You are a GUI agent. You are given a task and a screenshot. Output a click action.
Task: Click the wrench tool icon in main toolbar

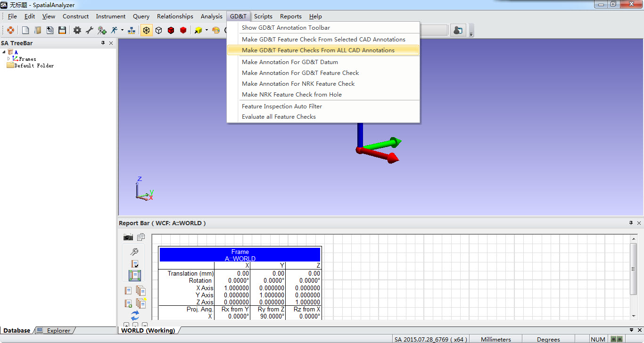tap(90, 30)
